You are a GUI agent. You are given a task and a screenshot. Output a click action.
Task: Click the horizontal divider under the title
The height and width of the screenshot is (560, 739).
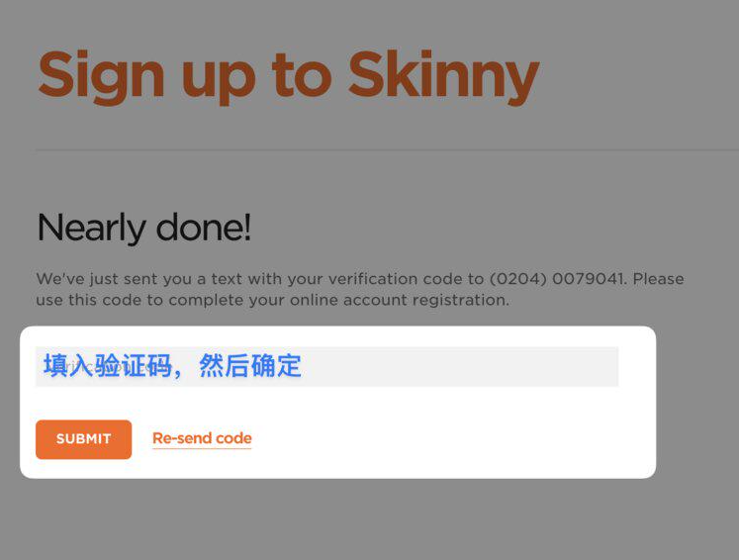(387, 150)
